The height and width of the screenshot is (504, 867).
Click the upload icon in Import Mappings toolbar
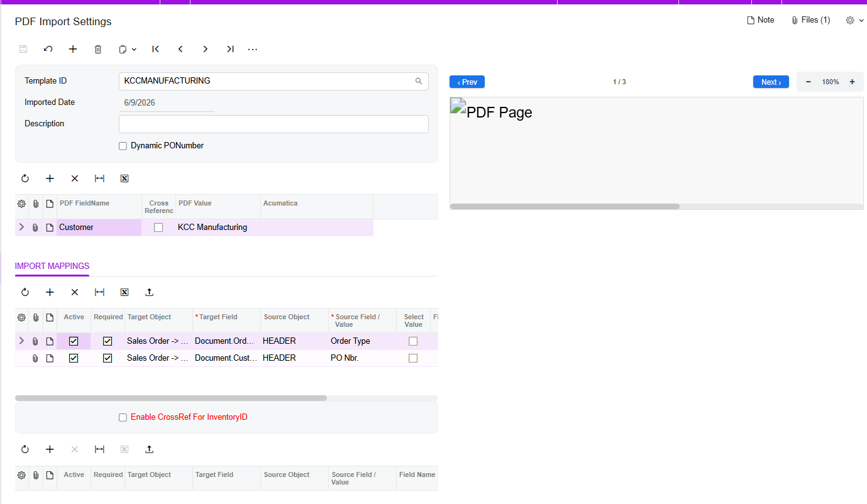coord(149,292)
